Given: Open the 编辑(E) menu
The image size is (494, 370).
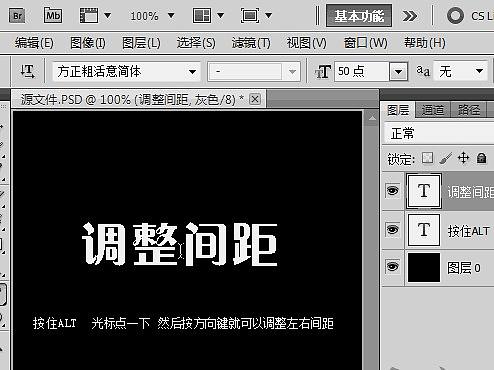Looking at the screenshot, I should tap(34, 43).
